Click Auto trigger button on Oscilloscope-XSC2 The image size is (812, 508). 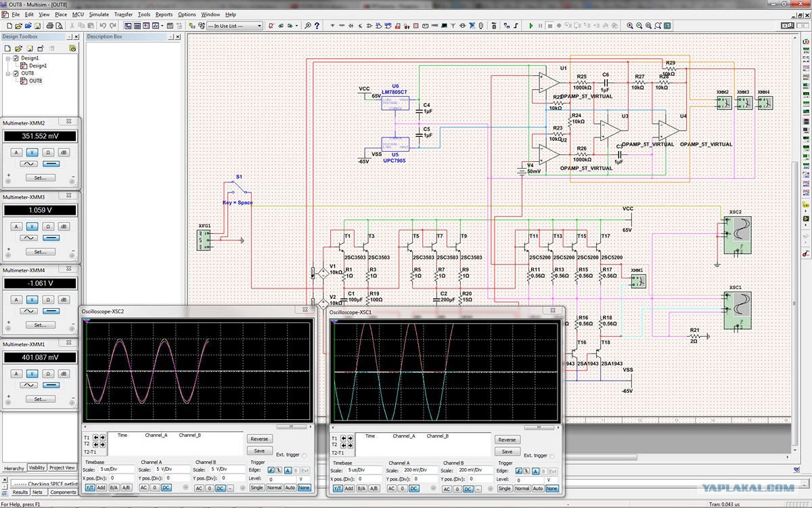pyautogui.click(x=291, y=488)
